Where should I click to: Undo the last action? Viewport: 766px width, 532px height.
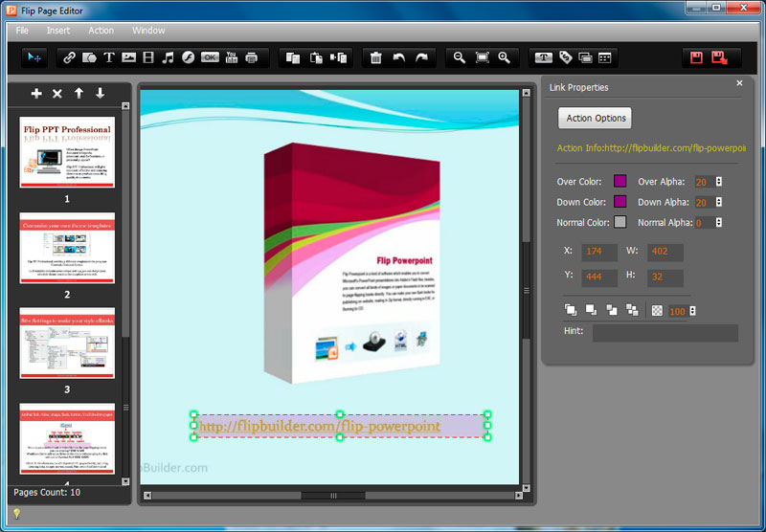click(x=398, y=57)
